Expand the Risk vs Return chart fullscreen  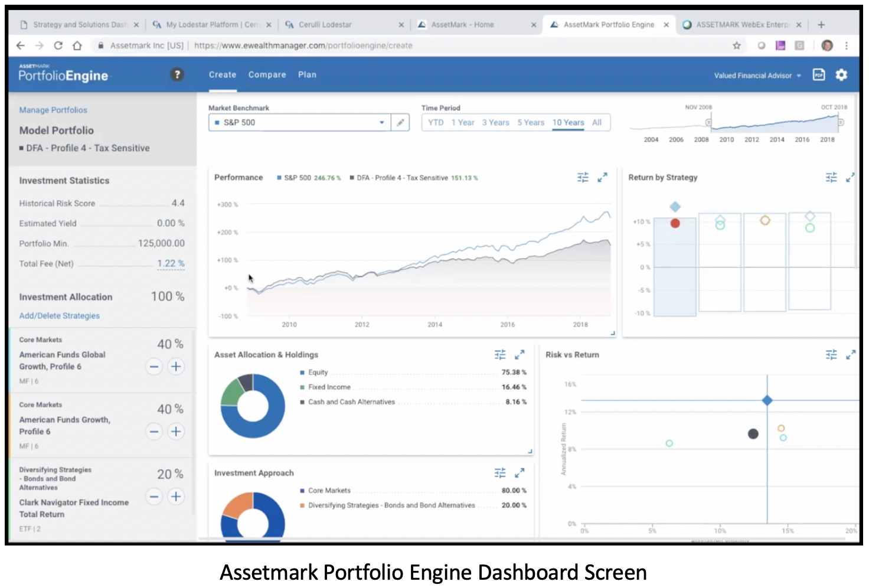[850, 355]
